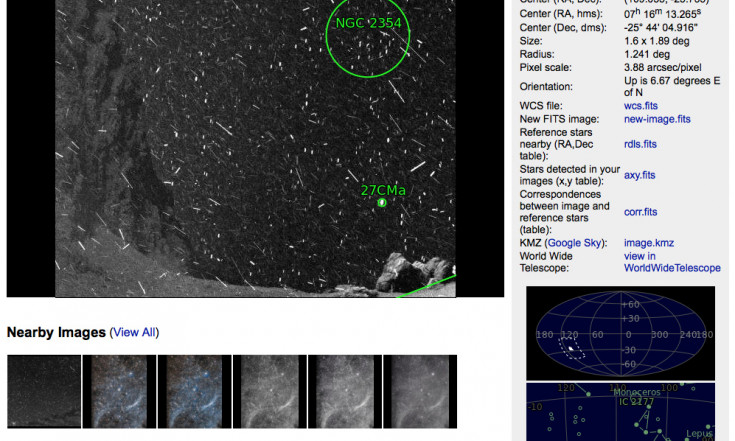The height and width of the screenshot is (441, 735).
Task: Open corr.fits correspondences table link
Action: [x=640, y=212]
